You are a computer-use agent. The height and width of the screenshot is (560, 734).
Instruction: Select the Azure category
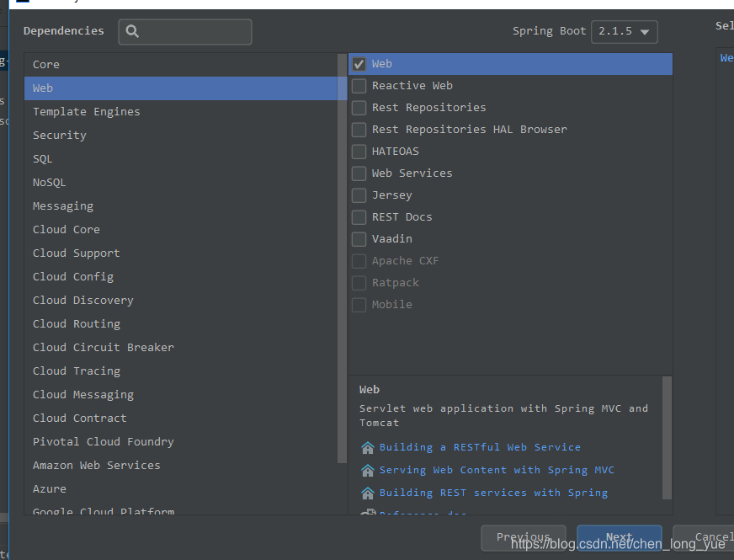tap(182, 488)
